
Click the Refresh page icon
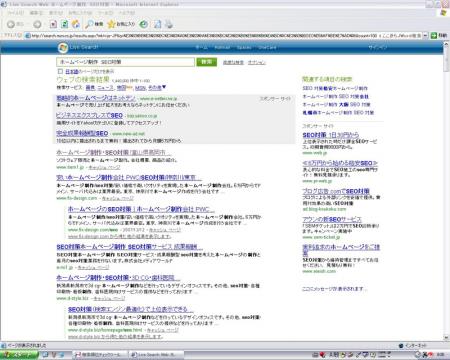point(65,24)
